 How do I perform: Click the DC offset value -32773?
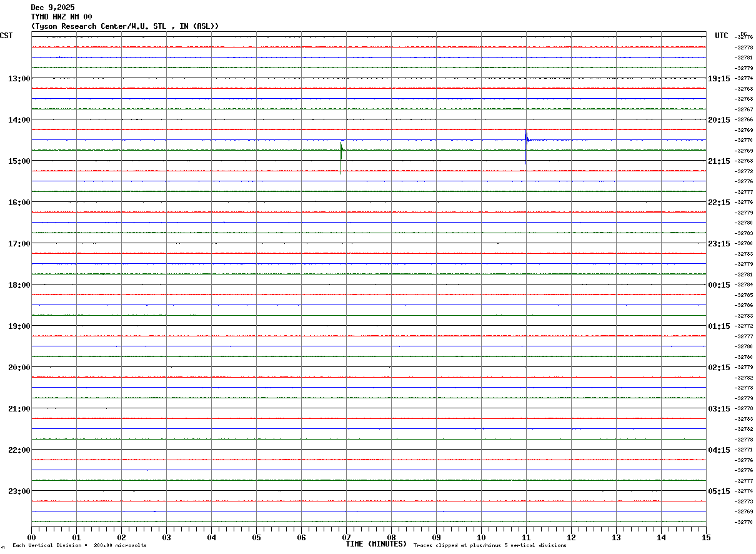745,501
